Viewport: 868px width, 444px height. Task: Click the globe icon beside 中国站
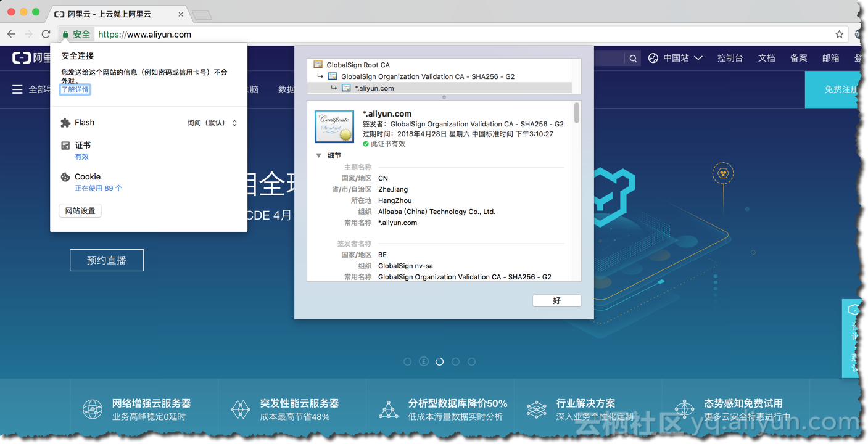click(x=653, y=58)
